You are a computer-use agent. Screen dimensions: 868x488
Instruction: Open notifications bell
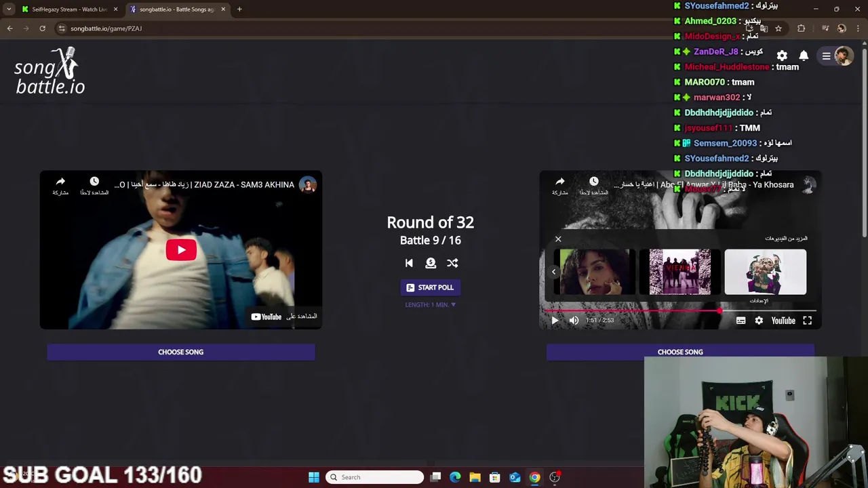[x=804, y=56]
